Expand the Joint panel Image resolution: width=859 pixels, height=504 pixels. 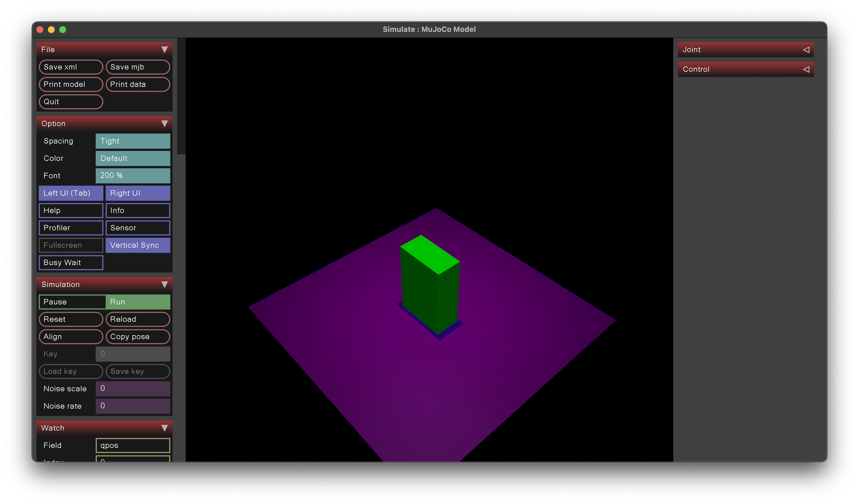(807, 50)
